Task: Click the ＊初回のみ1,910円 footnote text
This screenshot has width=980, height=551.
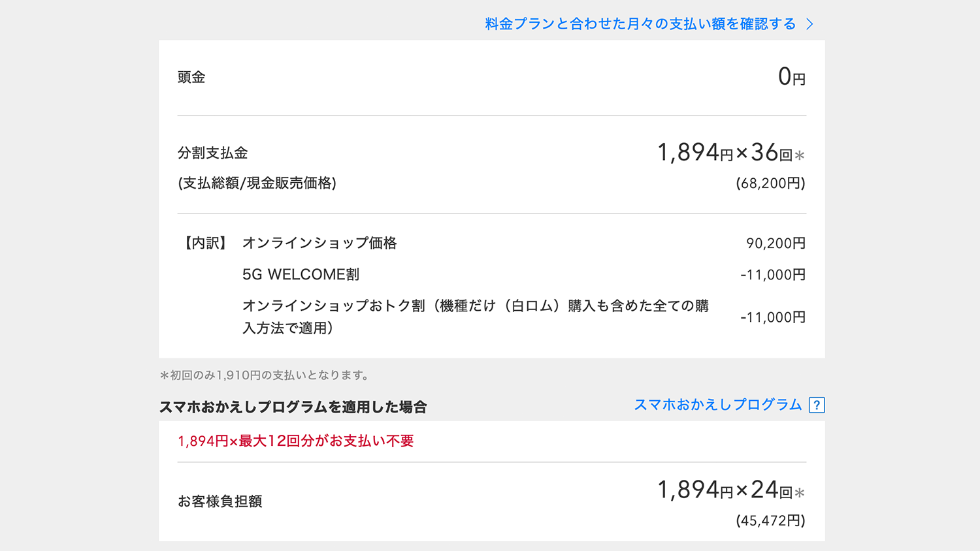Action: tap(265, 375)
